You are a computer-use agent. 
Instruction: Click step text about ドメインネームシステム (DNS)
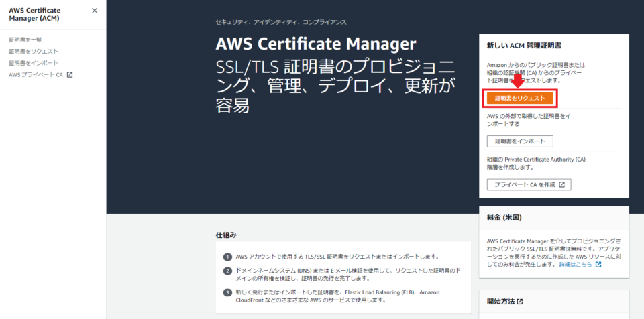(x=348, y=275)
